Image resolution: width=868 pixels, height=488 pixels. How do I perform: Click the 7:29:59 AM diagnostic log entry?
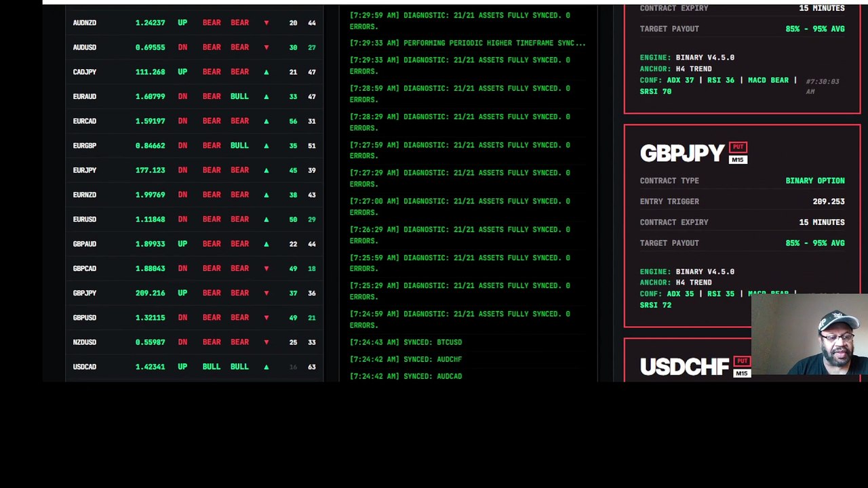(460, 21)
